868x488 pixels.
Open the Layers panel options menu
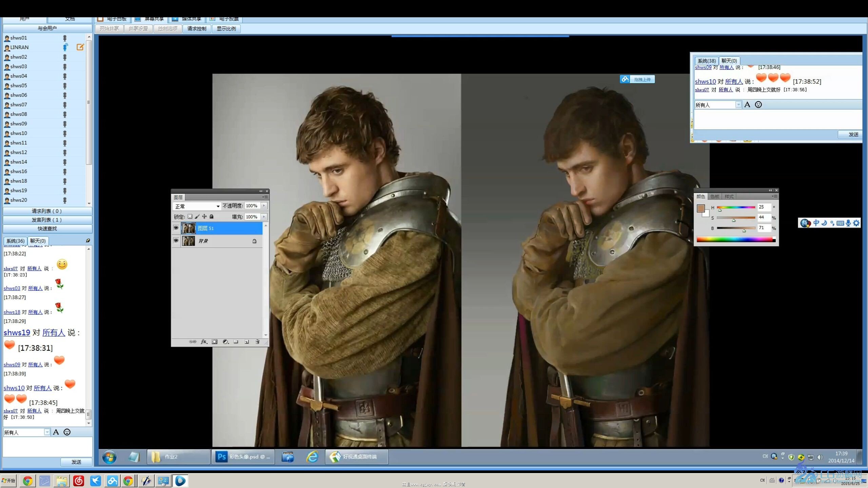tap(265, 197)
